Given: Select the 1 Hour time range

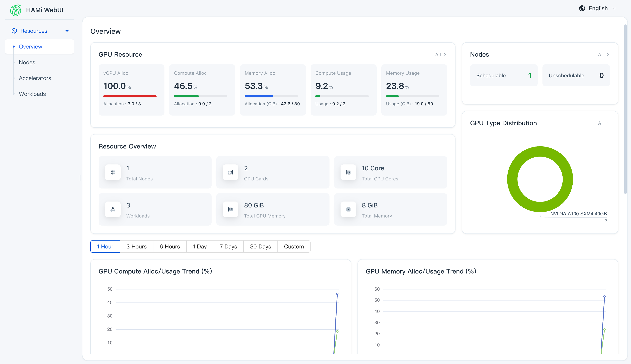Looking at the screenshot, I should (x=105, y=246).
